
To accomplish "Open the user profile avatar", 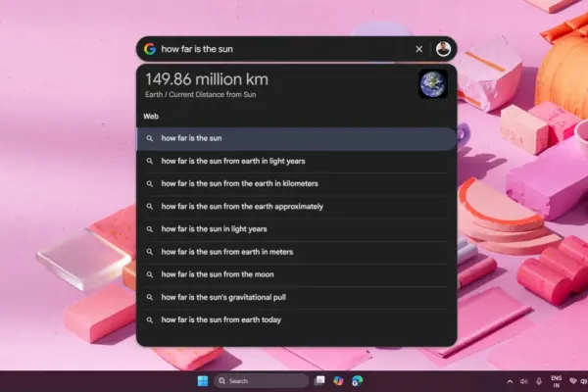I will tap(443, 49).
